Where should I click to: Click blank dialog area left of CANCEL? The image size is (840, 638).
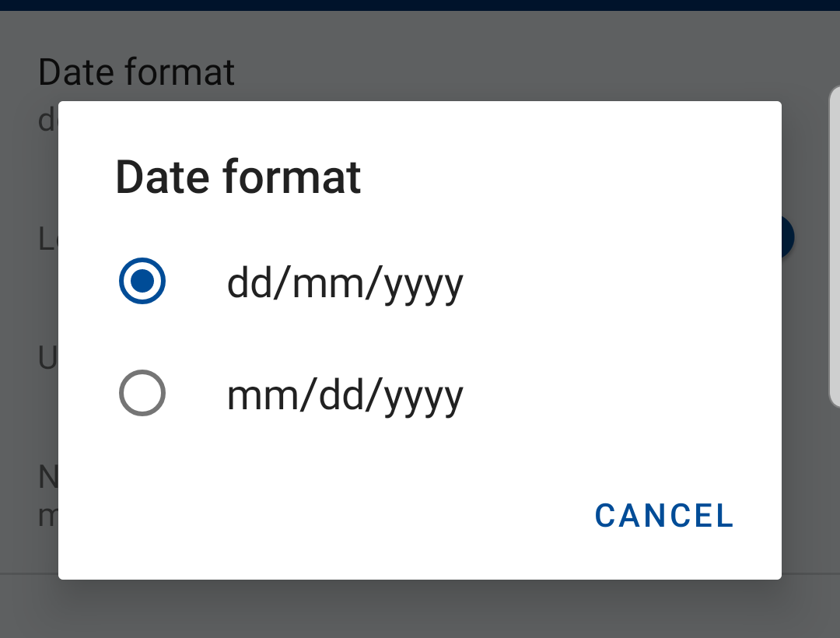coord(321,515)
